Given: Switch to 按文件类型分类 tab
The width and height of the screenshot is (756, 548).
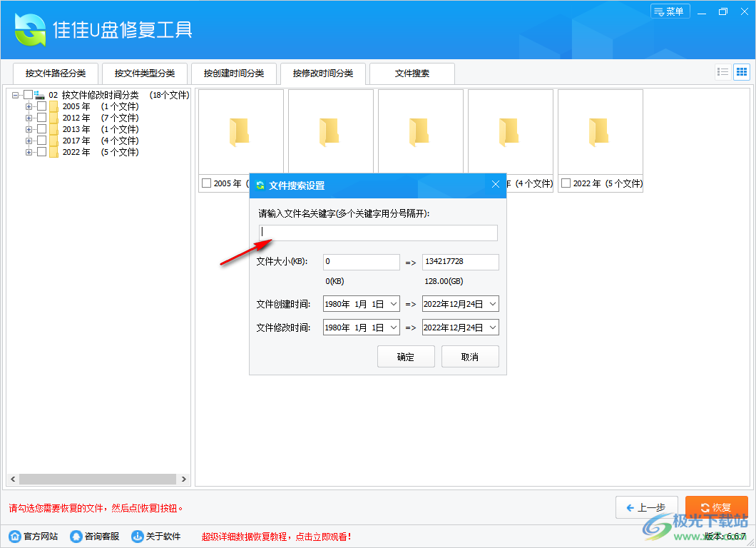Looking at the screenshot, I should click(x=145, y=73).
